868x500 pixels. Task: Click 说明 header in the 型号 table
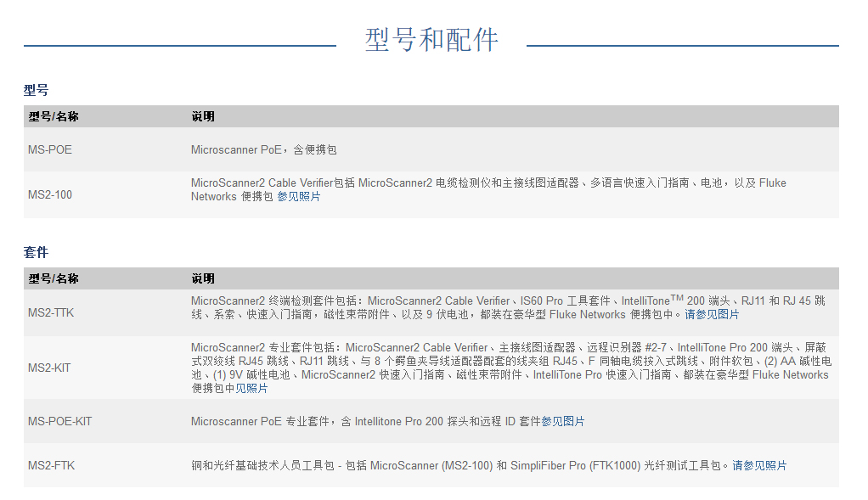click(x=203, y=116)
